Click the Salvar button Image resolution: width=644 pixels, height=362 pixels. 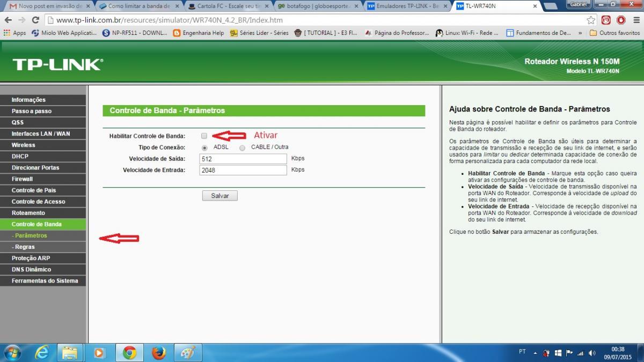220,196
